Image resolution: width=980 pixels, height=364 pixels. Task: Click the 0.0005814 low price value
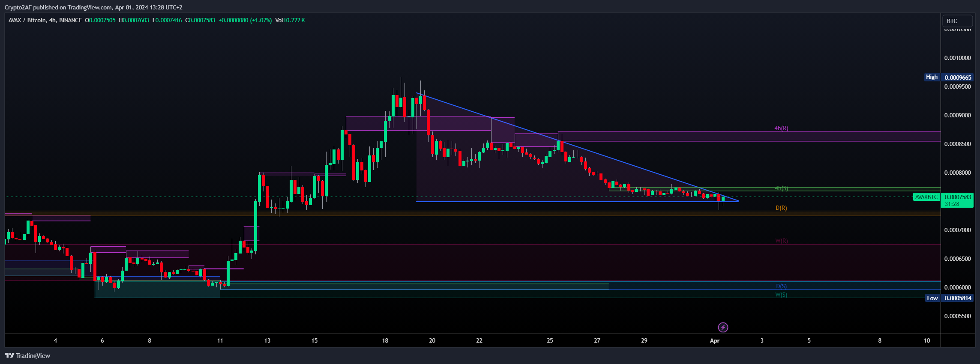(958, 298)
